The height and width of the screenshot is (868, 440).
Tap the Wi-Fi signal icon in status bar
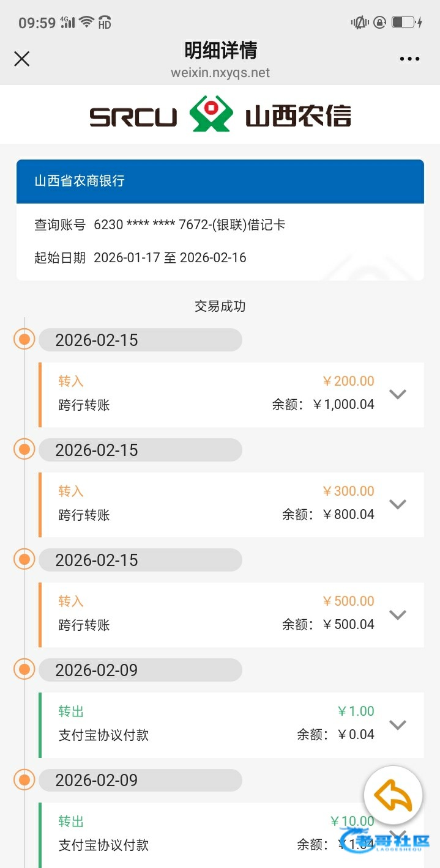[x=86, y=23]
